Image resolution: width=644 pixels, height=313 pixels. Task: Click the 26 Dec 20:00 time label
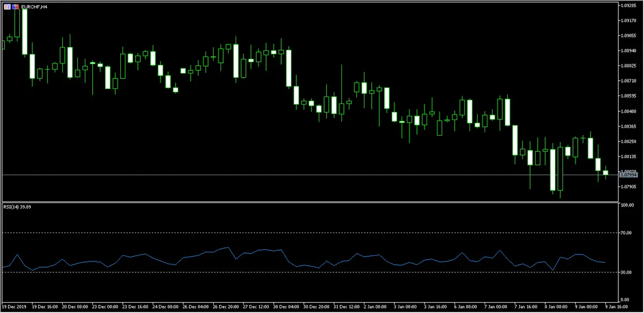point(225,307)
